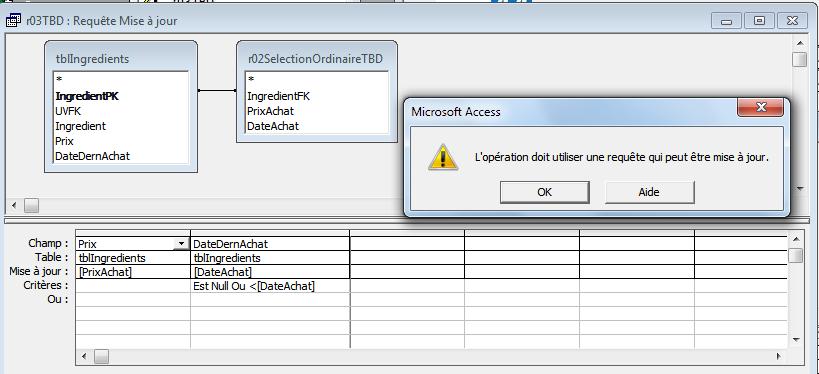Screen dimensions: 819x374
Task: Open the Prix field dropdown arrow
Action: tap(181, 243)
